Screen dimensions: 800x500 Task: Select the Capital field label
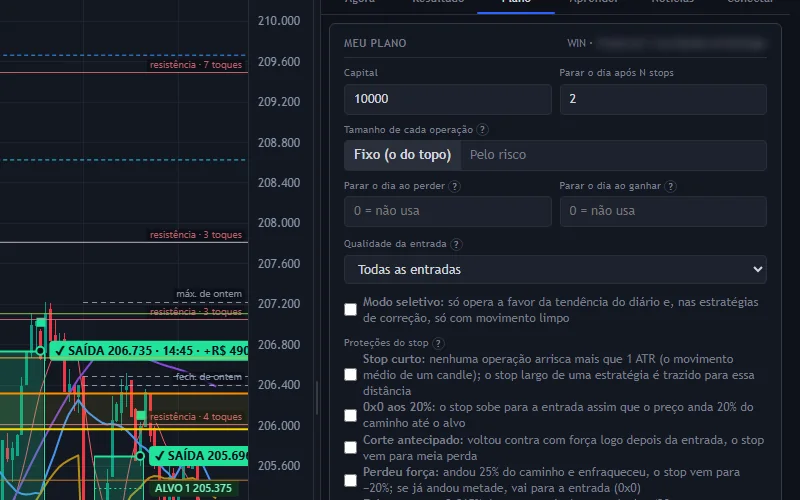click(x=361, y=73)
